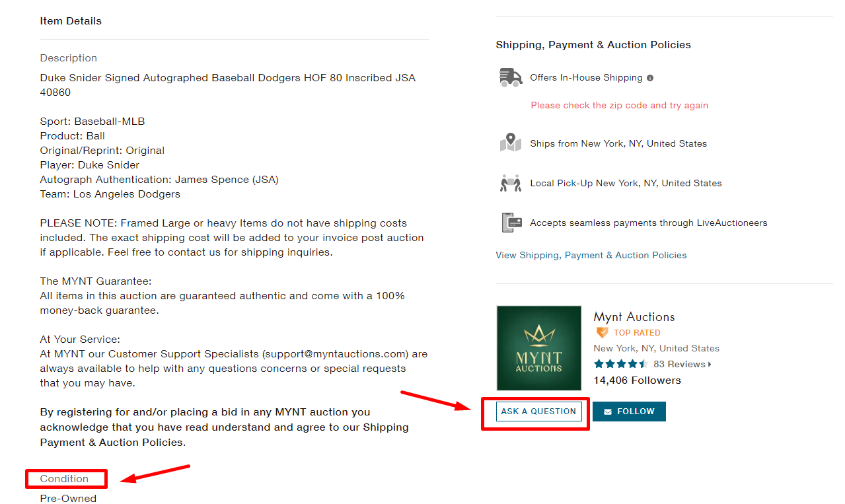The width and height of the screenshot is (845, 504).
Task: Click the 'Team: Los Angeles Dodgers' line
Action: coord(110,194)
